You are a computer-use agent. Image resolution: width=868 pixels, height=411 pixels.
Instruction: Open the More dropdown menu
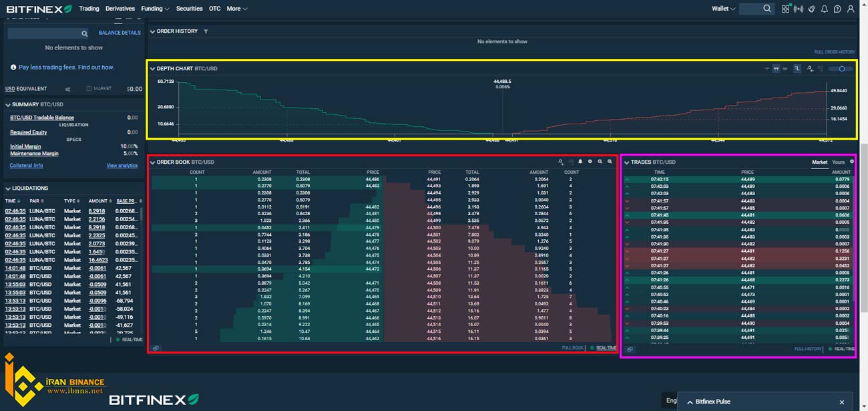pyautogui.click(x=237, y=9)
